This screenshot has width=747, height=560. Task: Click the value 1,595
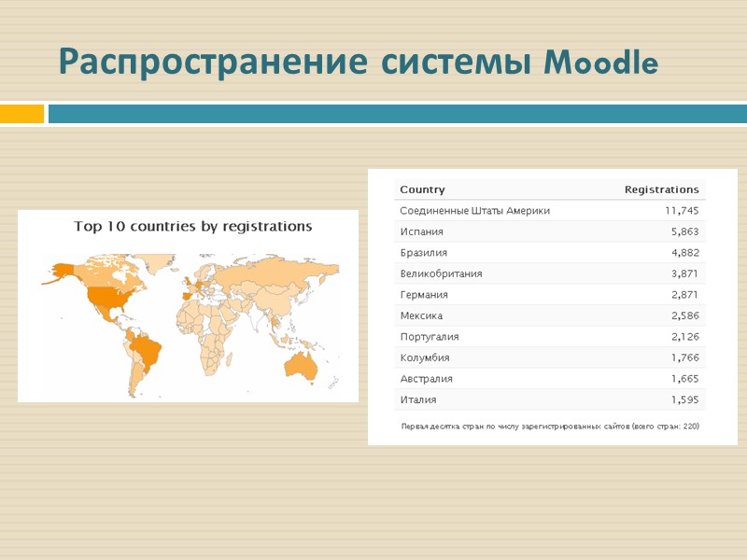[x=684, y=399]
